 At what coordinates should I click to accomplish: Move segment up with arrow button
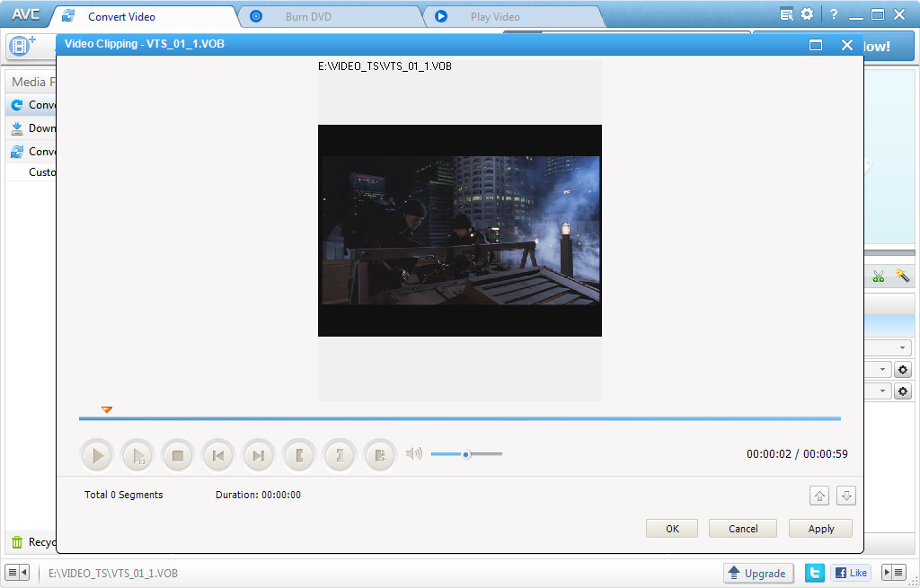click(819, 496)
